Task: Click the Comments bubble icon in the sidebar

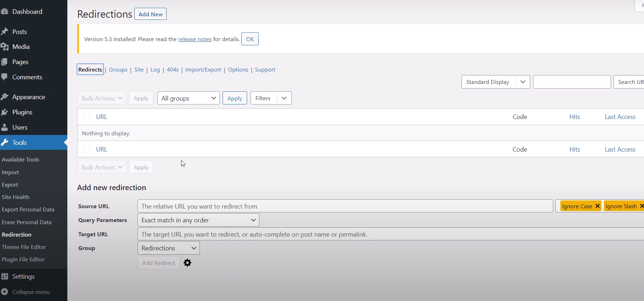Action: (5, 77)
